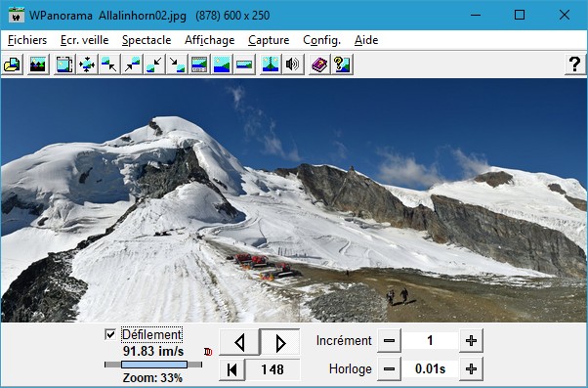Open the Config. menu

coord(321,40)
